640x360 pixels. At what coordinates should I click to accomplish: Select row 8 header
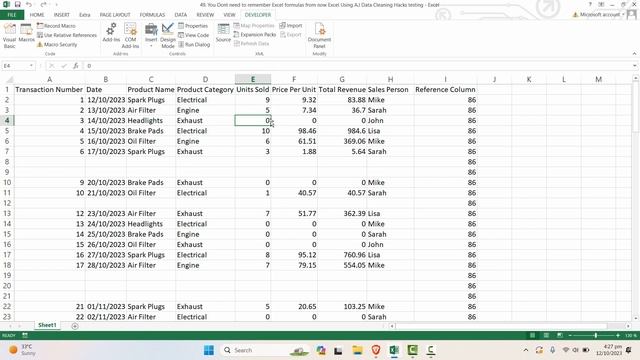pyautogui.click(x=7, y=162)
